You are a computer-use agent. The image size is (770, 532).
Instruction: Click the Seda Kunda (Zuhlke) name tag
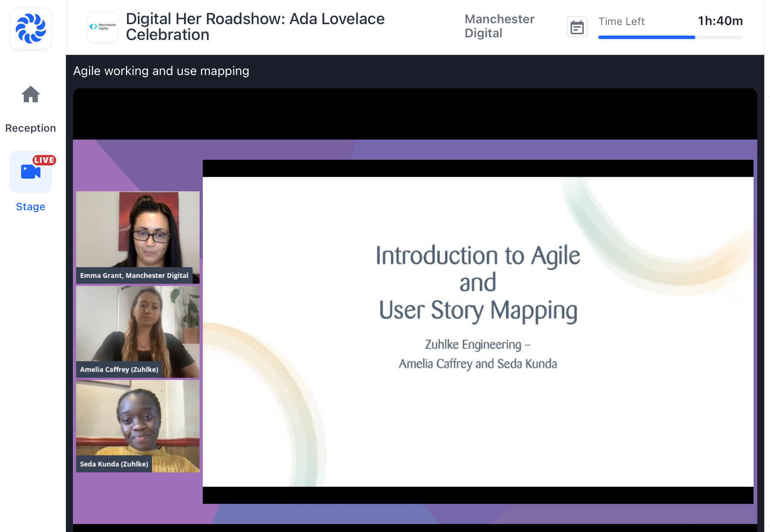click(114, 464)
